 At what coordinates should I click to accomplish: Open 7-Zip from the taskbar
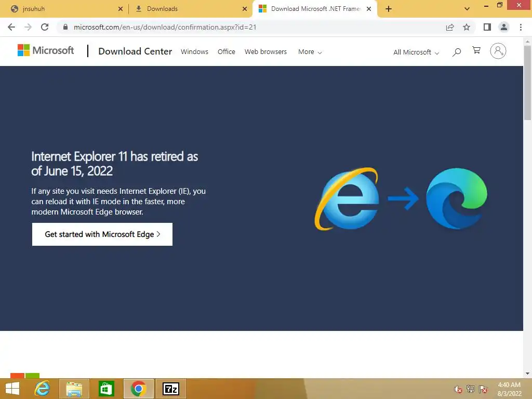pos(170,389)
